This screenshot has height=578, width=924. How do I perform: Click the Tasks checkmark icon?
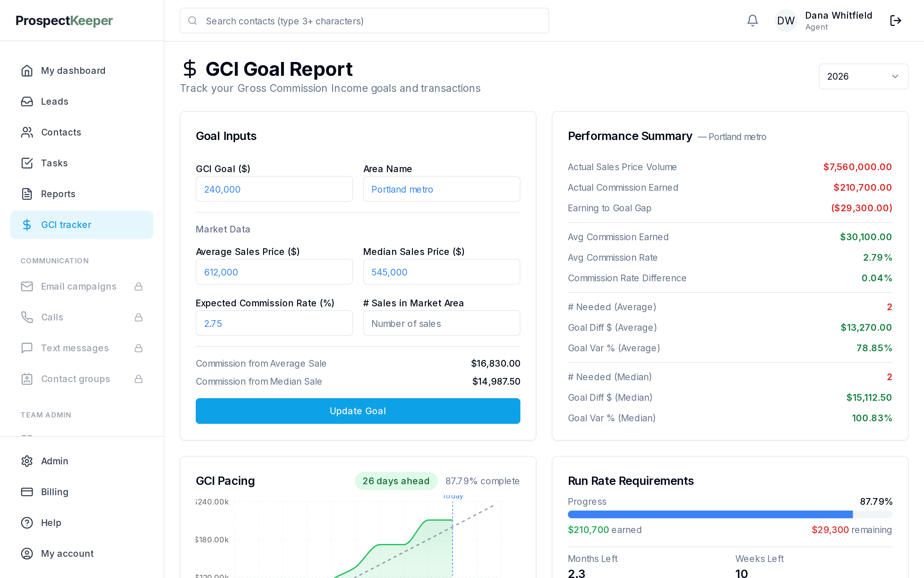pyautogui.click(x=27, y=163)
